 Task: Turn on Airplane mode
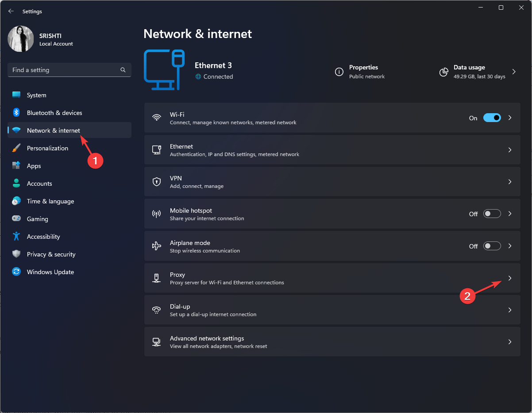pyautogui.click(x=492, y=246)
